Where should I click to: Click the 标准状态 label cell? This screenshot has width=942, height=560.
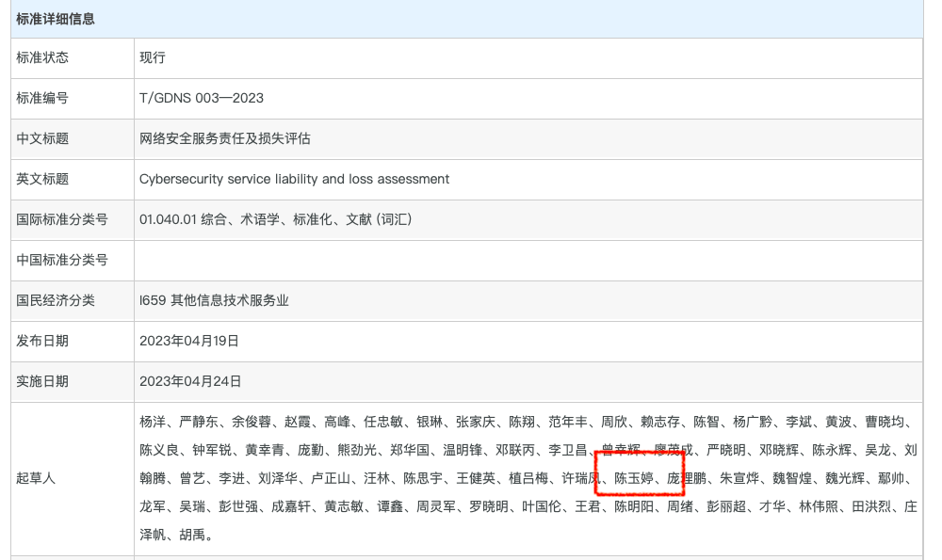(42, 58)
